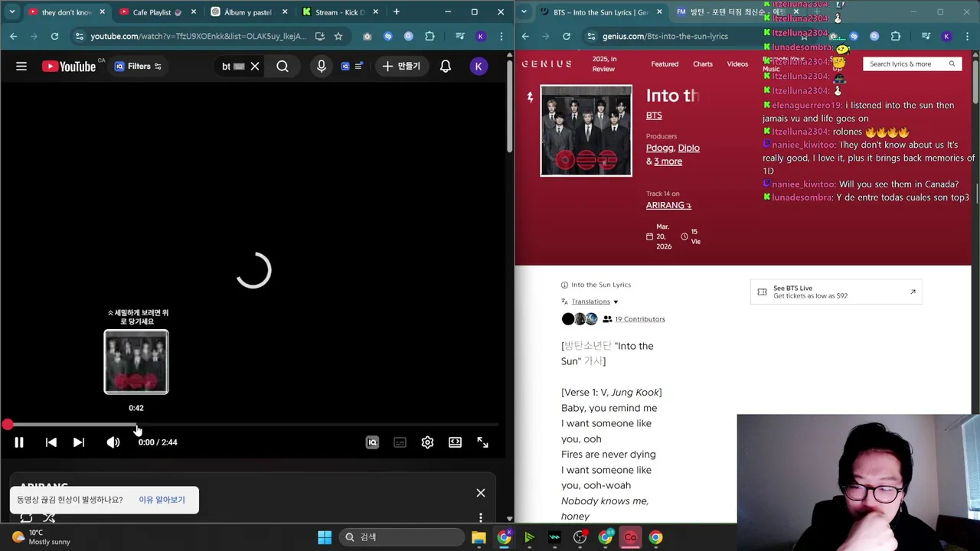
Task: Open the YouTube account avatar K
Action: click(x=479, y=67)
